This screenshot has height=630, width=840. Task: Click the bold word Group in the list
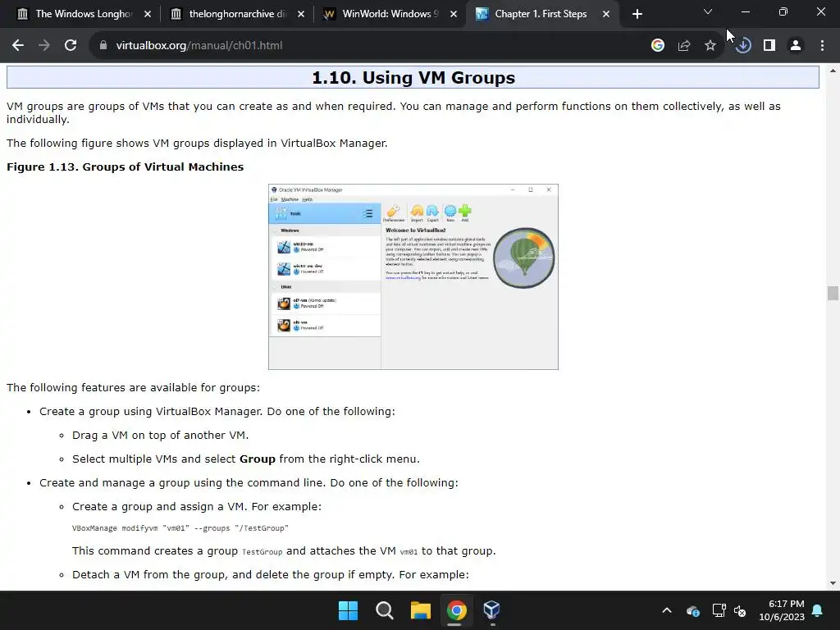pyautogui.click(x=257, y=459)
